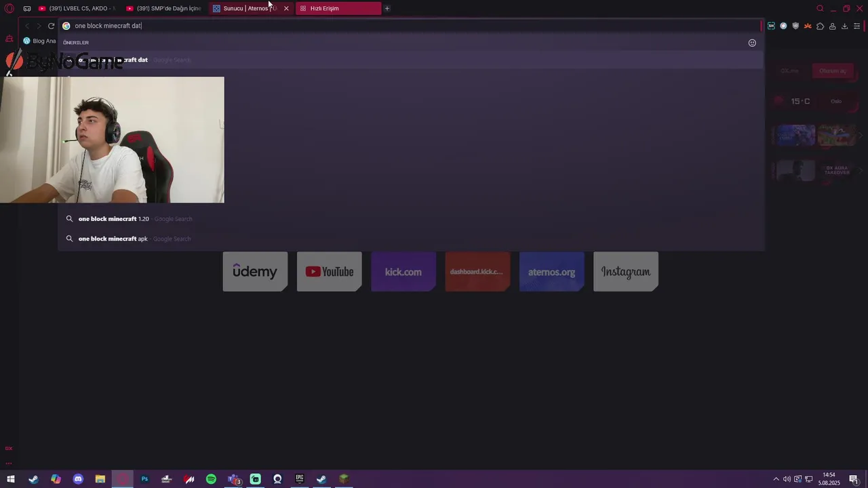Image resolution: width=868 pixels, height=488 pixels.
Task: Open the Instagram speed dial tile
Action: (x=626, y=272)
